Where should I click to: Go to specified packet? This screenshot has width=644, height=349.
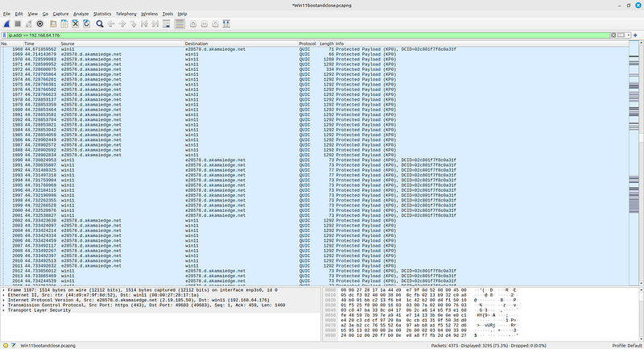133,24
